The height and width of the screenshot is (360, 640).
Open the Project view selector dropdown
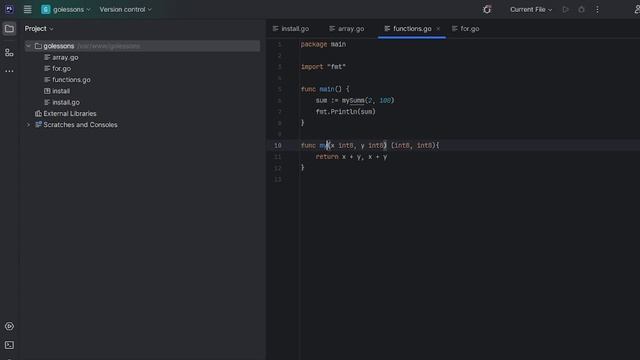click(39, 29)
